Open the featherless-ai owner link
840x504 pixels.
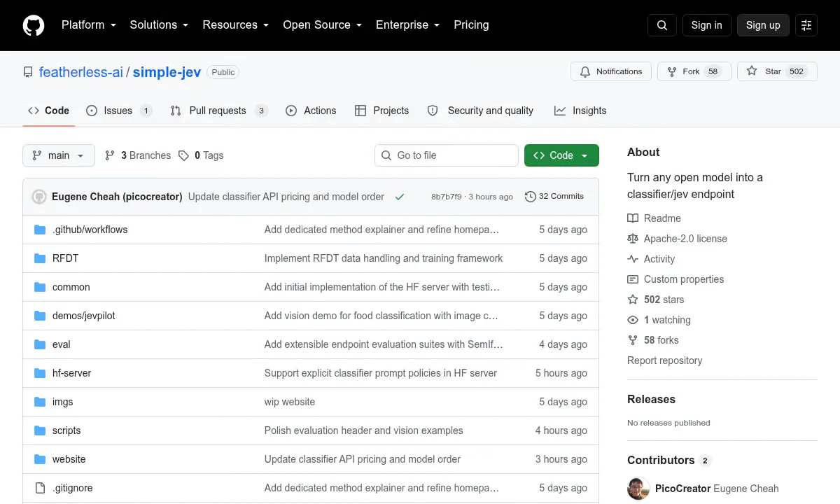pyautogui.click(x=81, y=72)
